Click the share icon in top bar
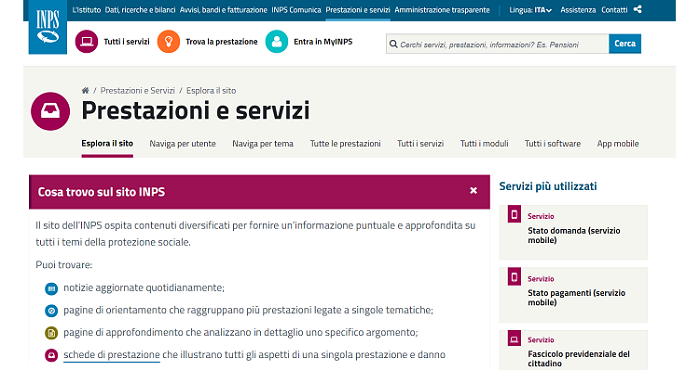 [x=638, y=9]
